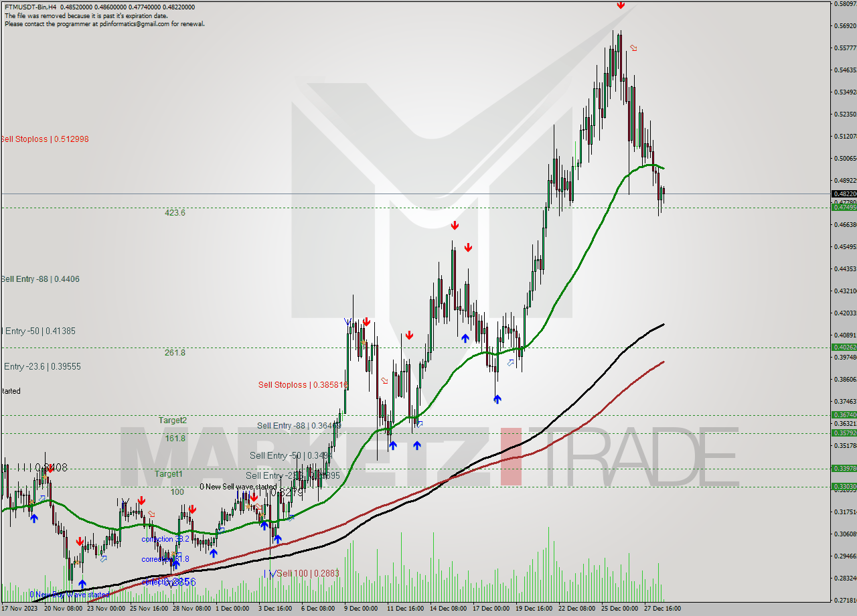
Task: Click the FTMUSDT-Bin,H4 chart title
Action: (x=29, y=7)
